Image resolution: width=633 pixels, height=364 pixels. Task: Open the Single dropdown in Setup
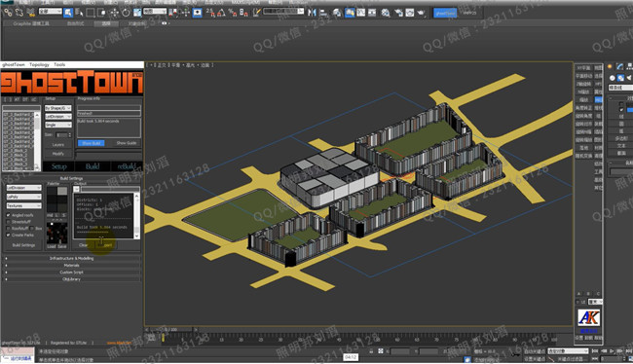[57, 126]
